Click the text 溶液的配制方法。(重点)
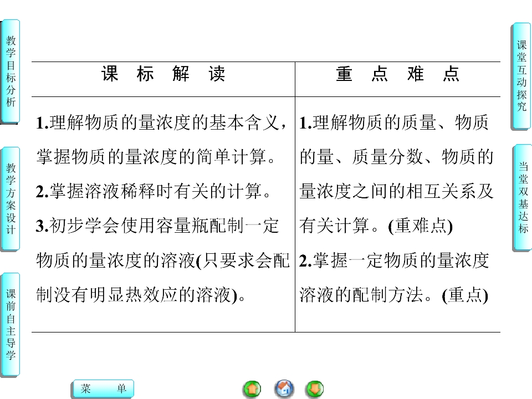This screenshot has height=399, width=532. coord(394,294)
